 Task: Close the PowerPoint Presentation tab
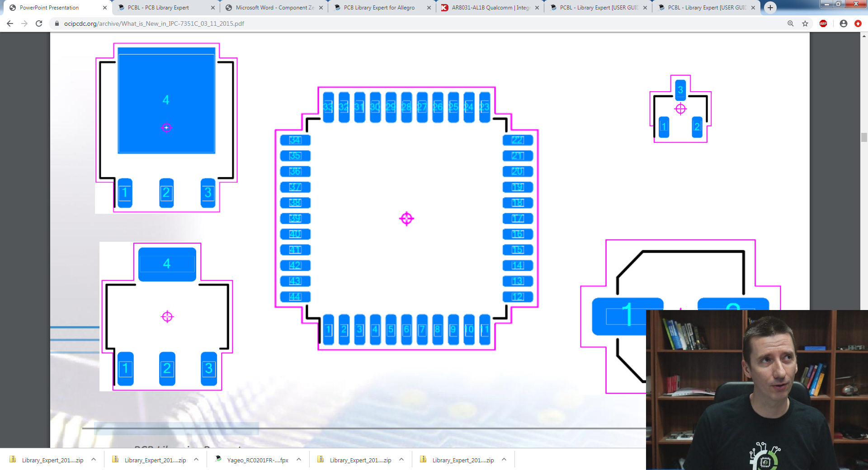pyautogui.click(x=105, y=8)
